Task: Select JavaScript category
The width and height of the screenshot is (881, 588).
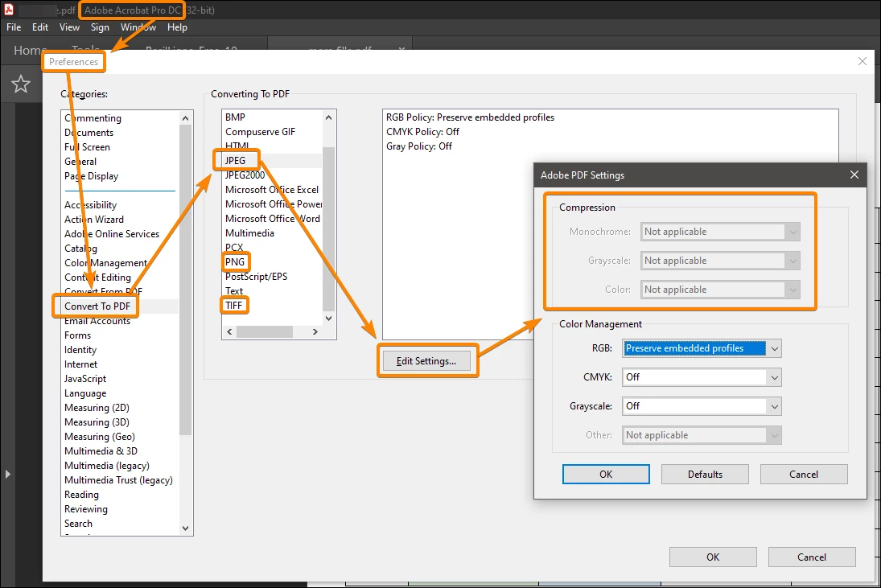Action: pyautogui.click(x=84, y=379)
